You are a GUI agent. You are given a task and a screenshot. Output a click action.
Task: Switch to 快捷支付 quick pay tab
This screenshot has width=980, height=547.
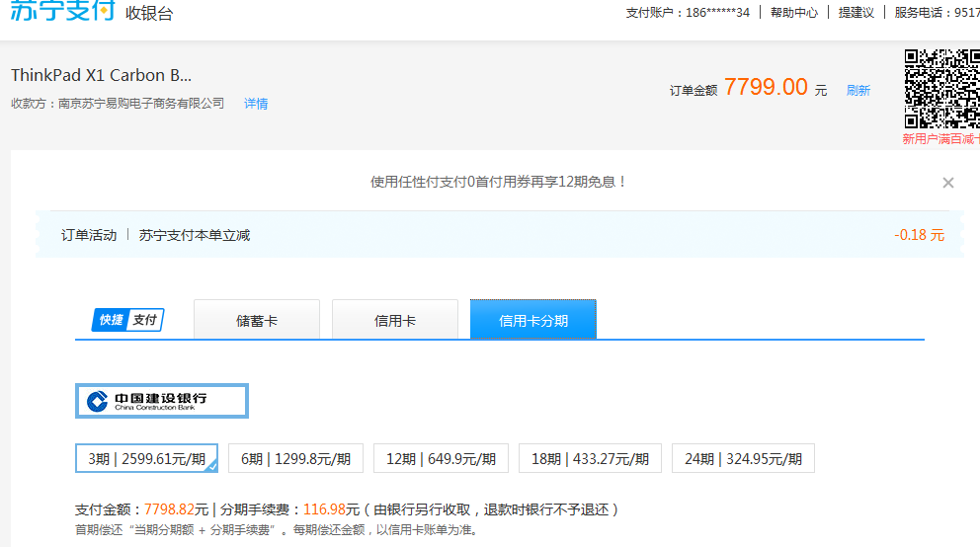tap(128, 320)
